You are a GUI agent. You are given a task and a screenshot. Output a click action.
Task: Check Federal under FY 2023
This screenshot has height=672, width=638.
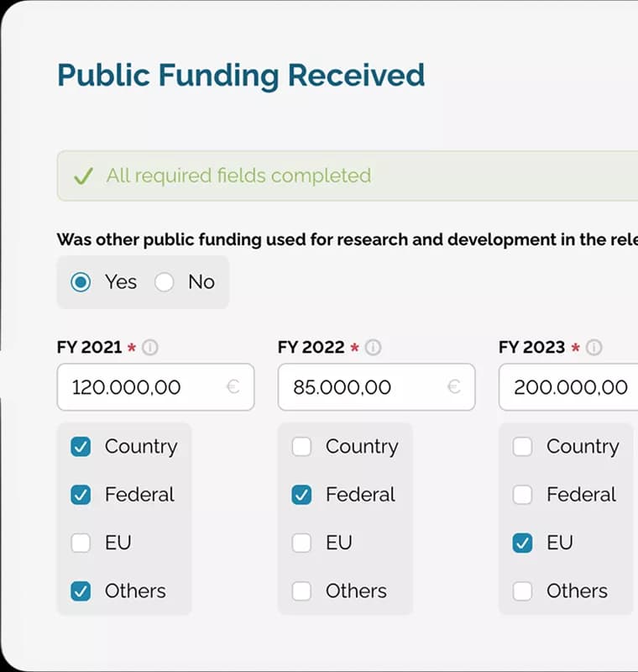[x=522, y=495]
